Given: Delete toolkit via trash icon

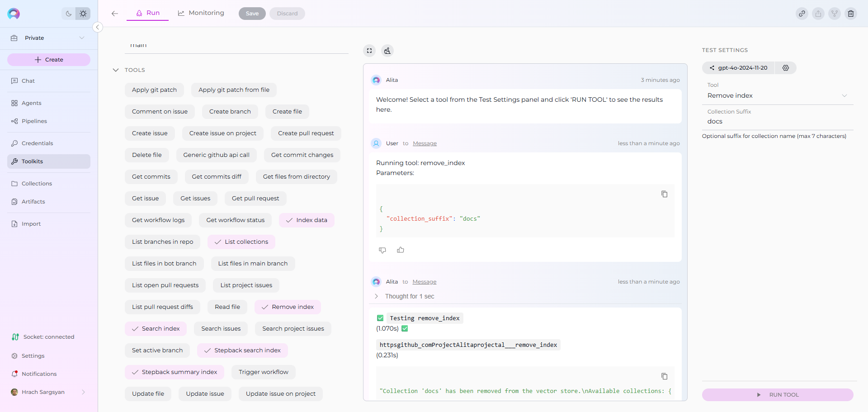Looking at the screenshot, I should coord(851,14).
